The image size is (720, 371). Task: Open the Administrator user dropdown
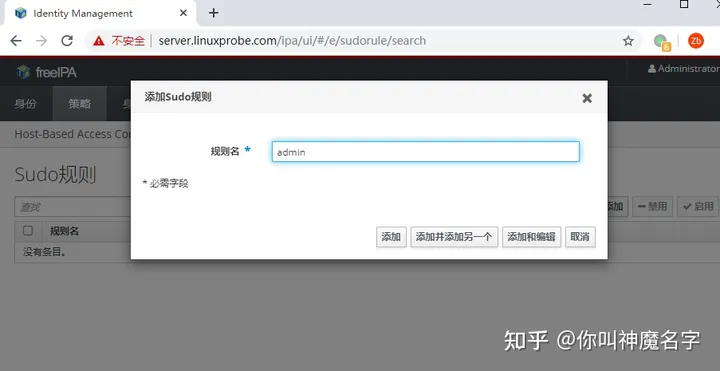point(683,68)
